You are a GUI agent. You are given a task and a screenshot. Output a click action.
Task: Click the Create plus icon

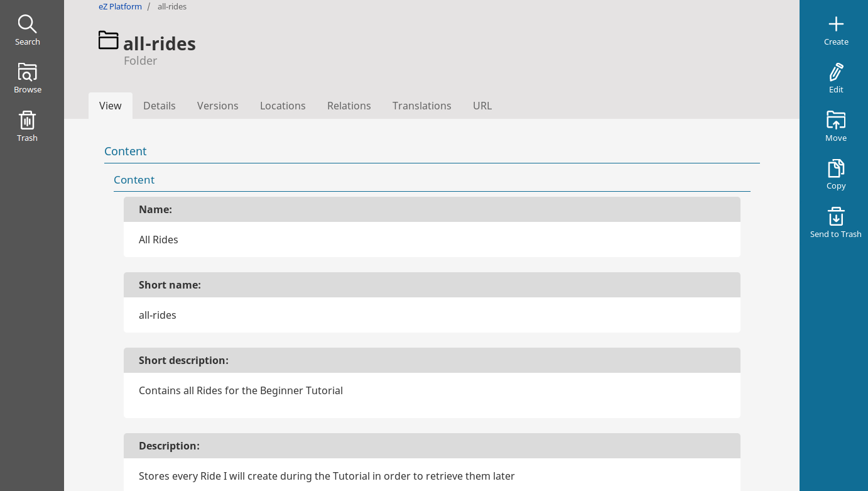[x=835, y=25]
